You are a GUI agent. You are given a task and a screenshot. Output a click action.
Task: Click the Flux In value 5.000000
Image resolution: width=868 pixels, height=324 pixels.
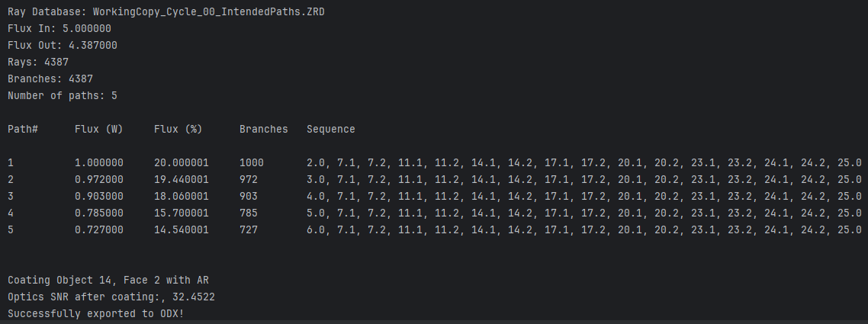pos(87,29)
